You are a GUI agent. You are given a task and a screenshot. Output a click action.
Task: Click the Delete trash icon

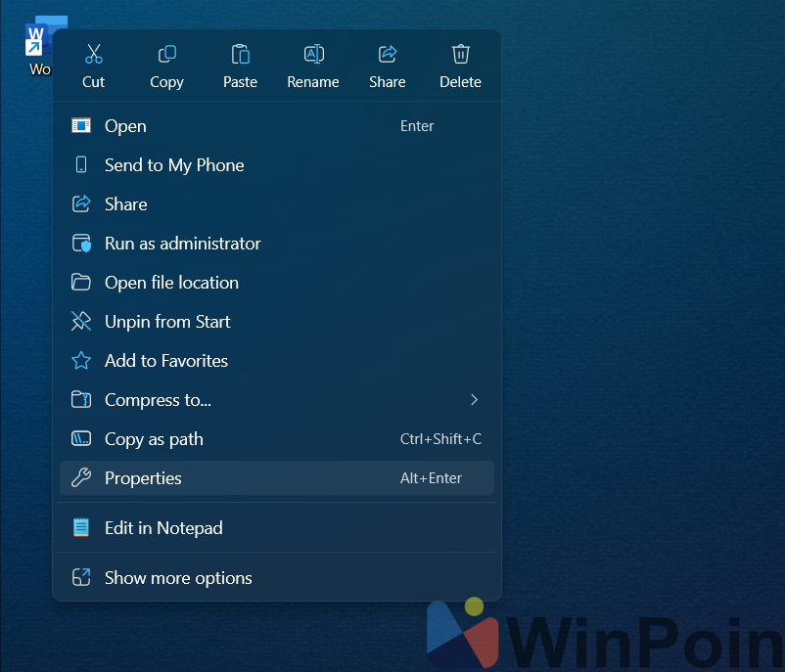(461, 54)
